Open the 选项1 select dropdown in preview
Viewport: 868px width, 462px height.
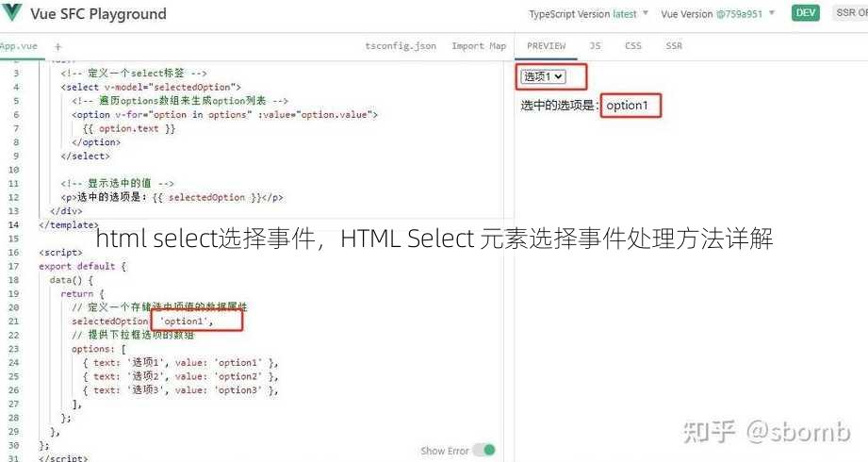543,76
